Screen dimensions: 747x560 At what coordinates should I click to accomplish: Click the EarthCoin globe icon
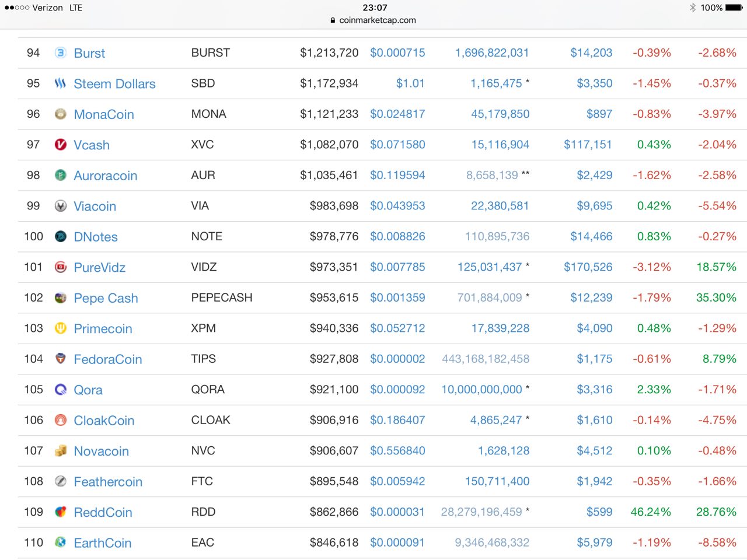click(60, 542)
